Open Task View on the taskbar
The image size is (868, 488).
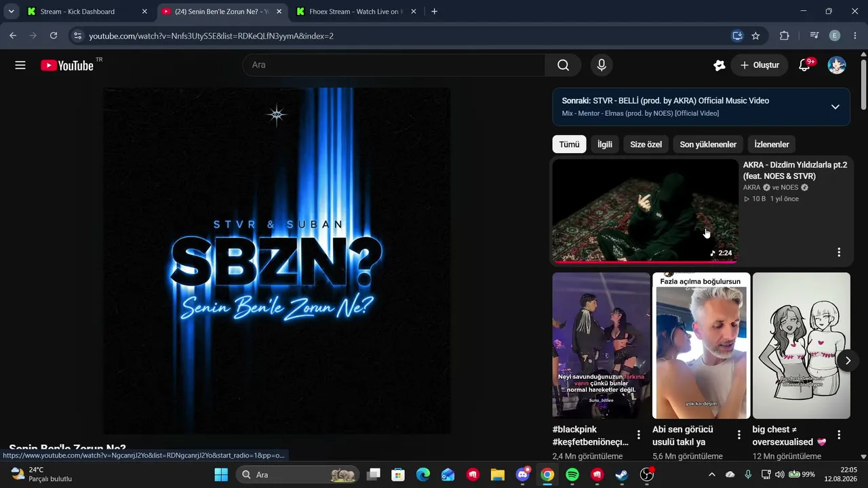(x=373, y=474)
